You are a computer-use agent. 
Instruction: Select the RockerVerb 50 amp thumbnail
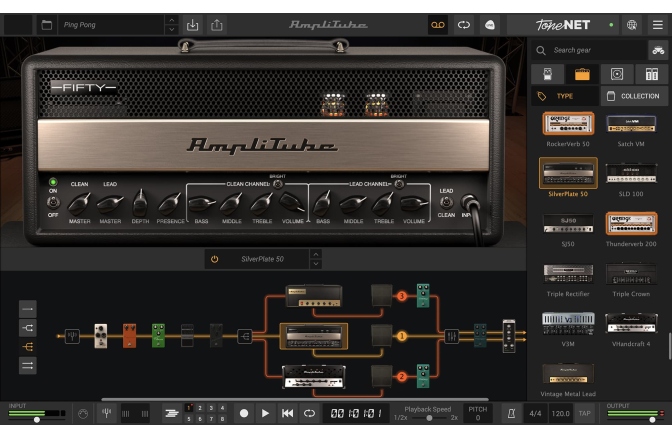(x=568, y=124)
